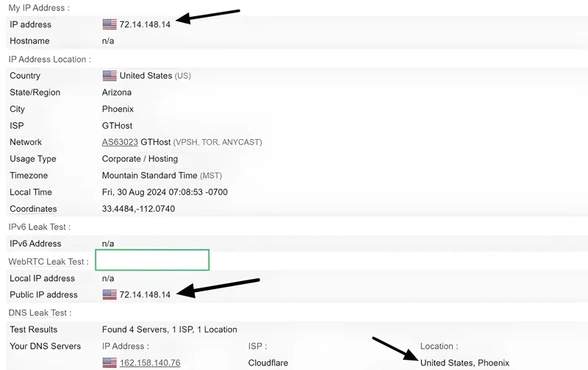Screen dimensions: 588x370
Task: Click the (VPSH, TOR, ANYCAST) network tags
Action: [218, 142]
